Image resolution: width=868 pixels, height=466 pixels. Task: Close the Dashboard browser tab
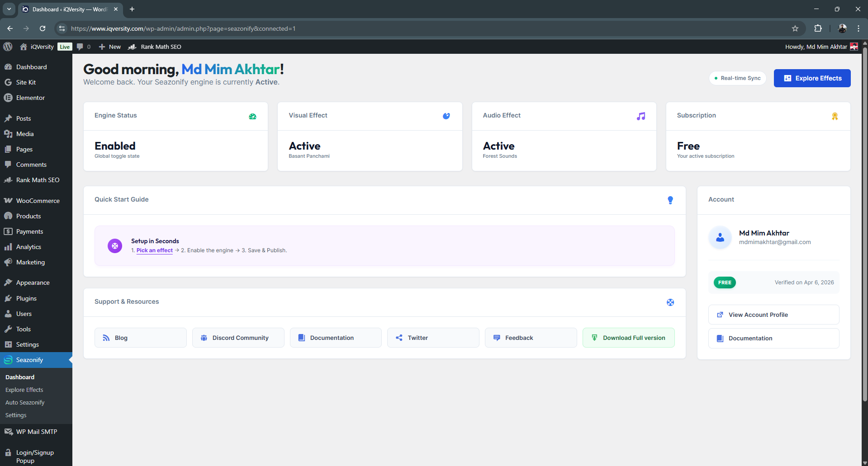pos(116,9)
